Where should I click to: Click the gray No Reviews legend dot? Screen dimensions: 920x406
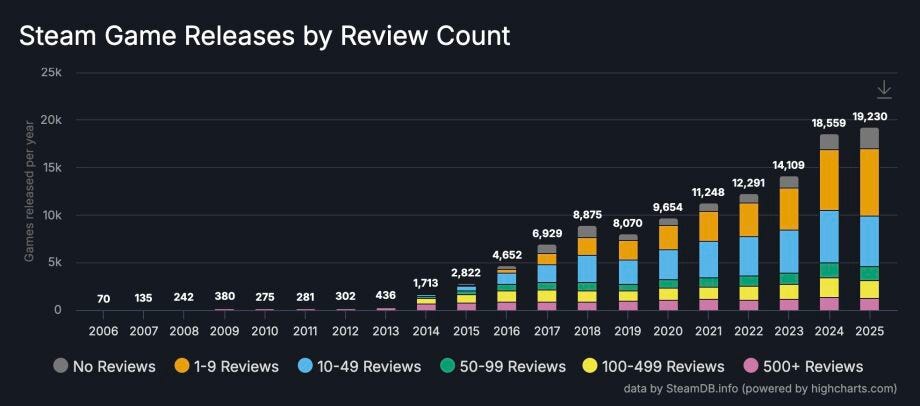pyautogui.click(x=60, y=366)
